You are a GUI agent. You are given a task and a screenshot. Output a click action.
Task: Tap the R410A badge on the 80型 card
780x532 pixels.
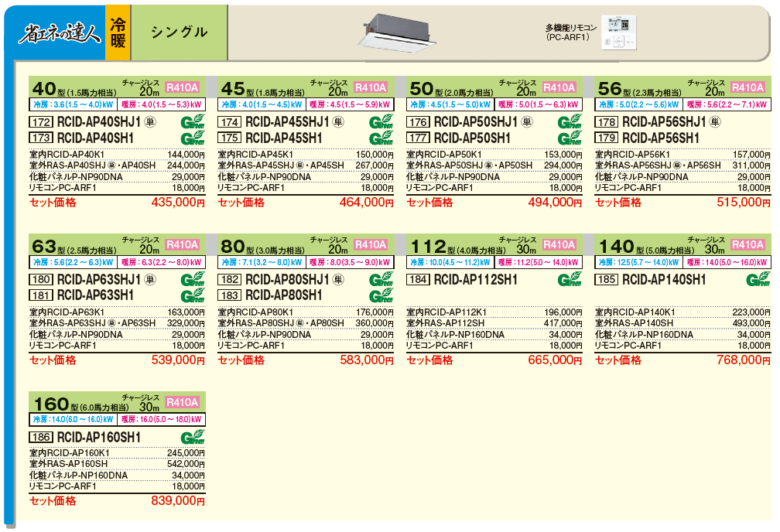pos(371,244)
